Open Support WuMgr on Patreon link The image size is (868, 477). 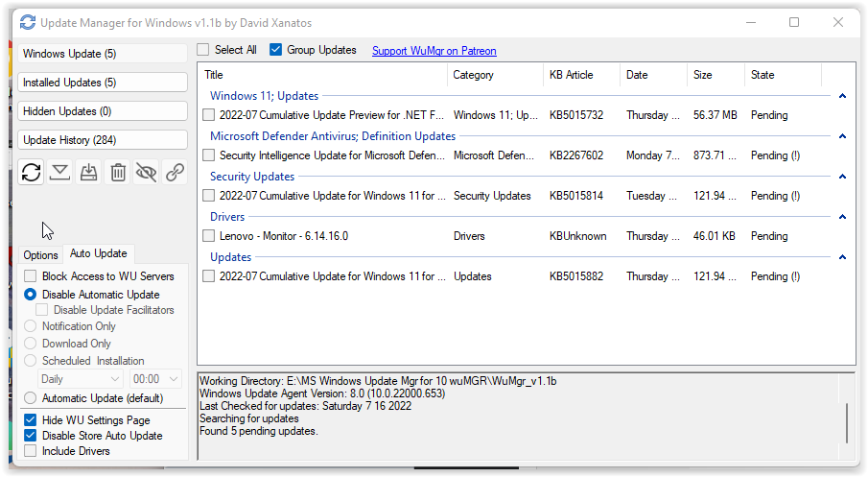coord(434,51)
